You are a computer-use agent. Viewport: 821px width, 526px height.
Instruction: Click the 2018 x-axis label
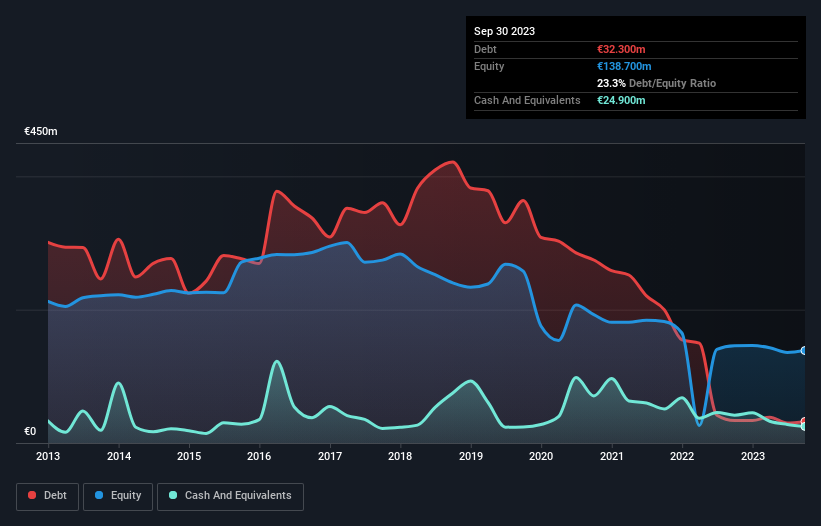pos(400,456)
